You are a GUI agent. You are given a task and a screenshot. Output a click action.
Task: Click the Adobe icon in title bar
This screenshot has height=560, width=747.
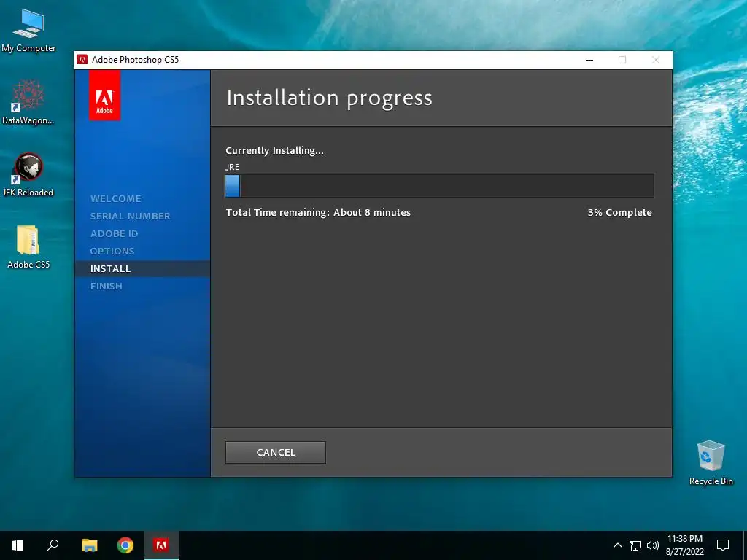(x=82, y=60)
